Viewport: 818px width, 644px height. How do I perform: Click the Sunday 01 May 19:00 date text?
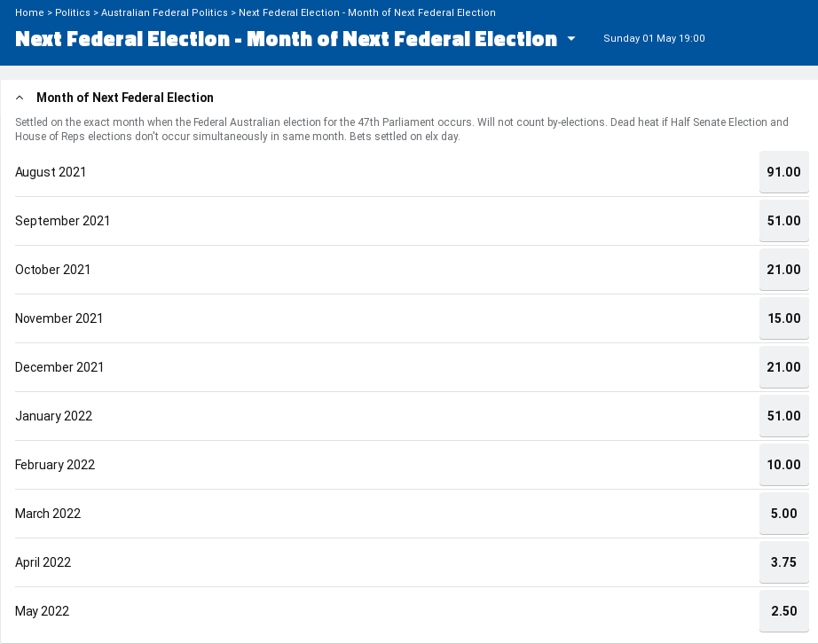[x=654, y=39]
